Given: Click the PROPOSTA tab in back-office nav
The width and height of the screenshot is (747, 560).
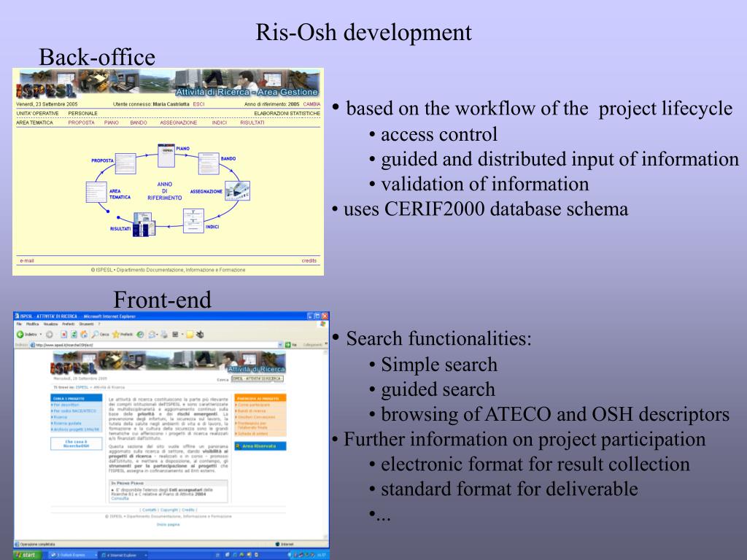Looking at the screenshot, I should pyautogui.click(x=81, y=122).
